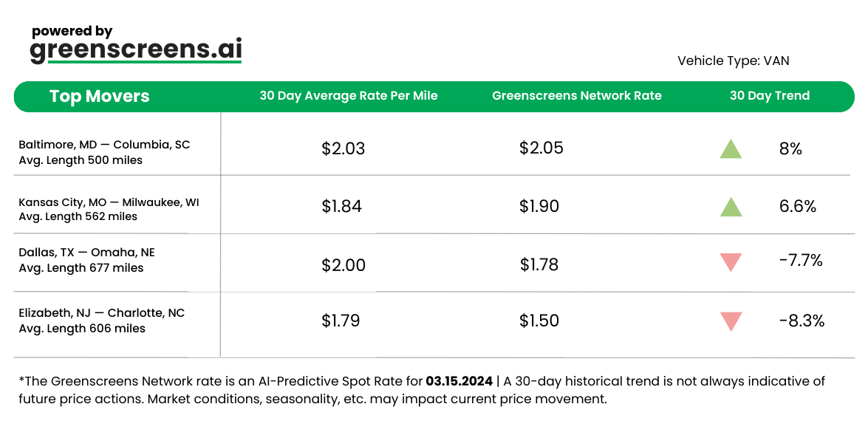
Task: Click the Vehicle Type: VAN label
Action: point(733,61)
